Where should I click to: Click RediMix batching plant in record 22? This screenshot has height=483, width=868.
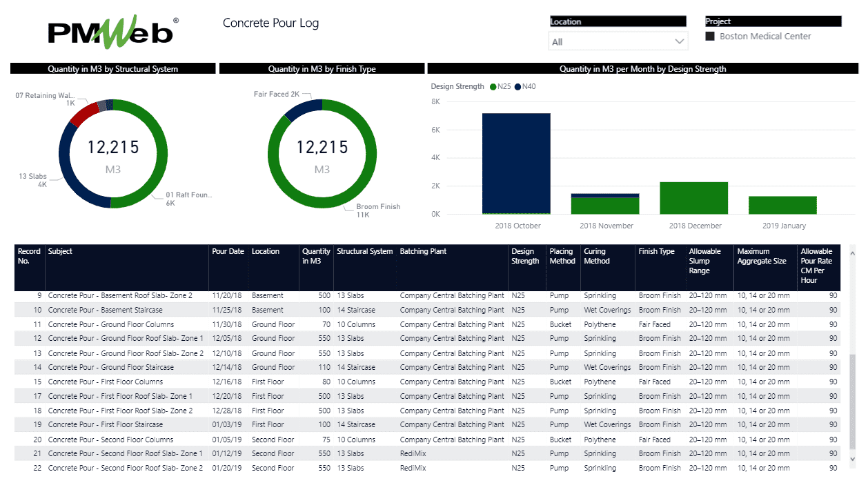[413, 468]
